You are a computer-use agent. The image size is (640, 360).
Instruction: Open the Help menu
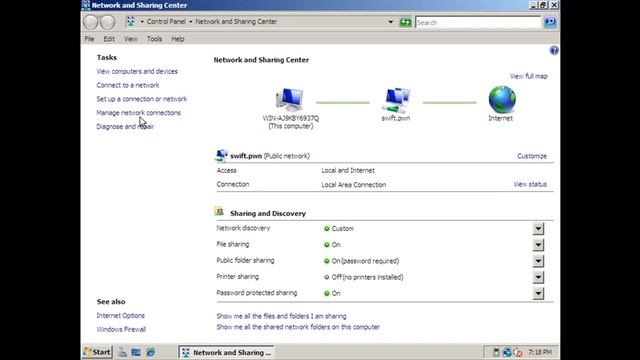click(178, 39)
